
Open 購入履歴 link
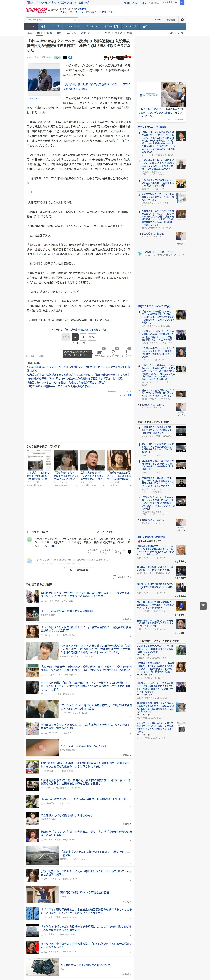pyautogui.click(x=171, y=20)
